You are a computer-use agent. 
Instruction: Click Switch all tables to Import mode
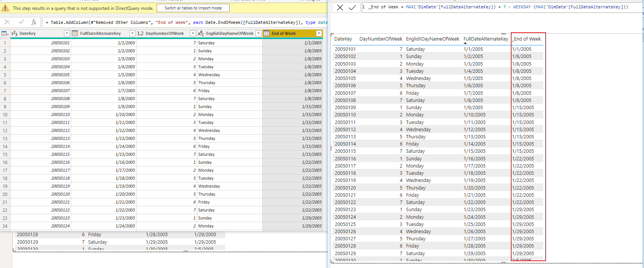tap(193, 8)
